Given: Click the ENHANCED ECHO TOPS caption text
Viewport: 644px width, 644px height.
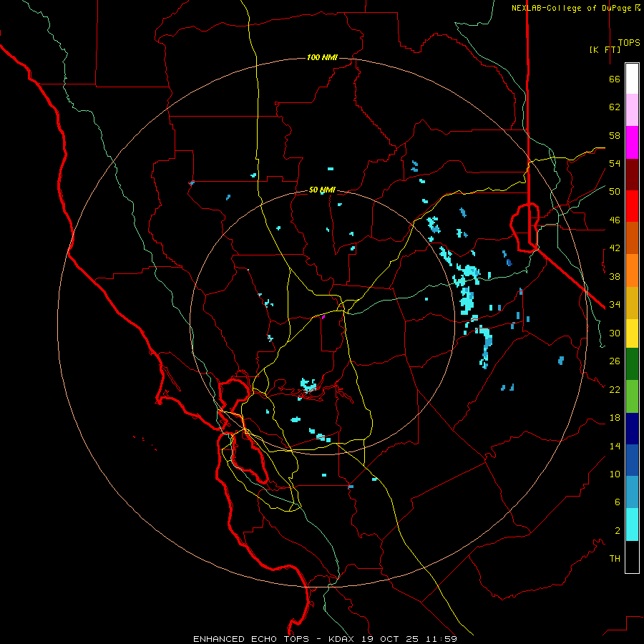Looking at the screenshot, I should click(251, 639).
